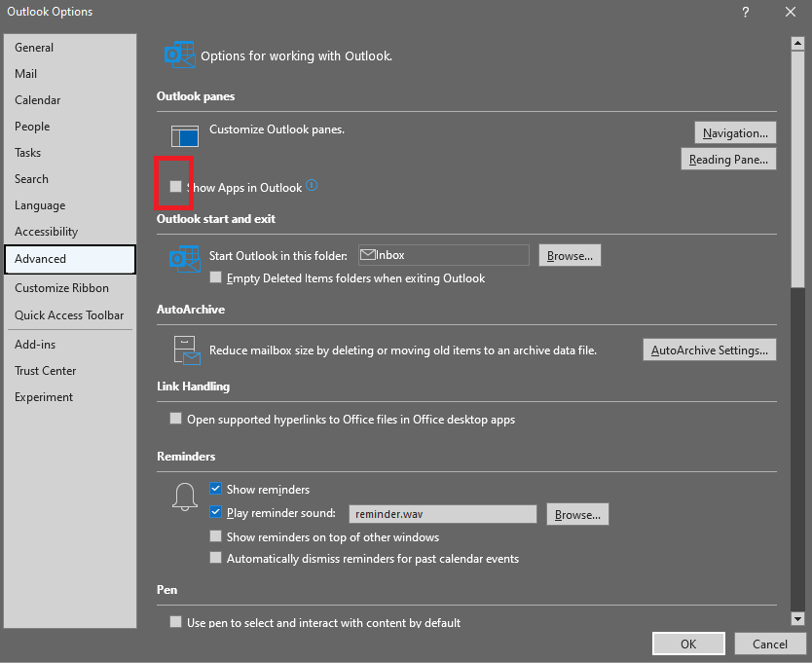Browse for the Outlook start folder

click(x=570, y=256)
